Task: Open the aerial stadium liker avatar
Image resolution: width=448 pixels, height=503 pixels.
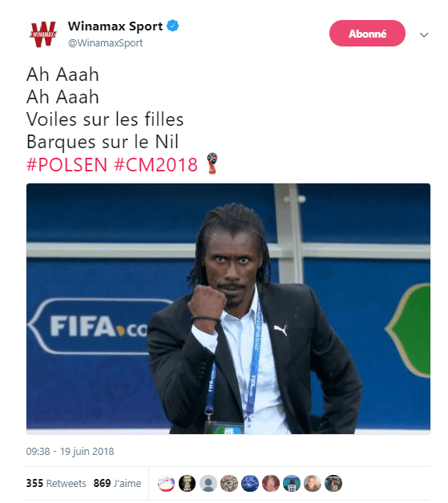Action: pyautogui.click(x=229, y=484)
